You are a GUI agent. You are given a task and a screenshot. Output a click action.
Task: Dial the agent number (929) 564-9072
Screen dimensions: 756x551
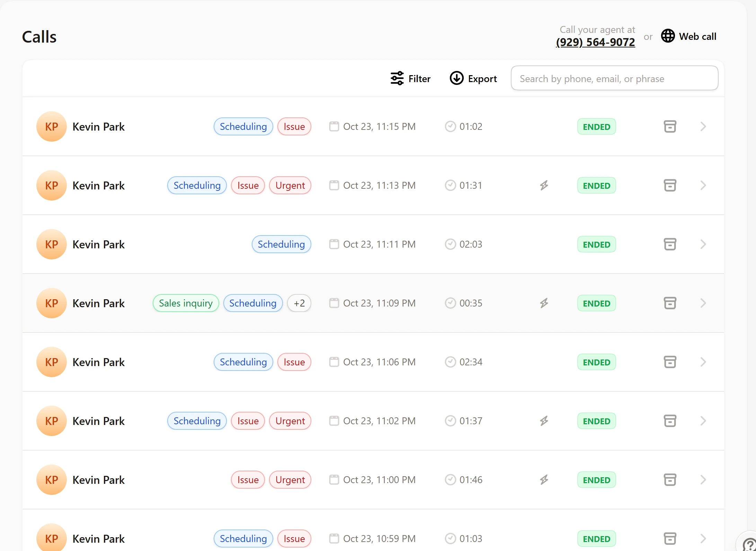point(595,42)
